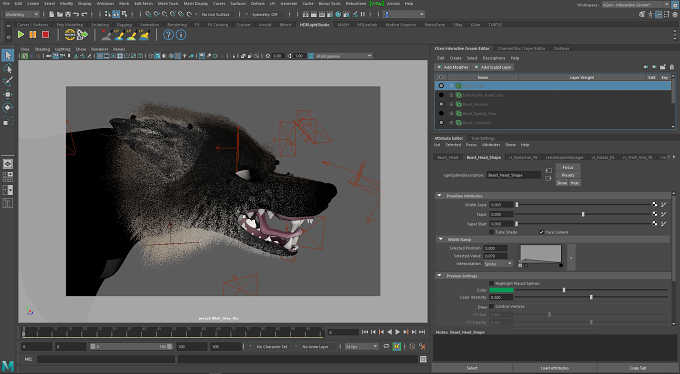Click the trash Delete icon in the Groom Editor
Image resolution: width=680 pixels, height=374 pixels.
click(672, 67)
